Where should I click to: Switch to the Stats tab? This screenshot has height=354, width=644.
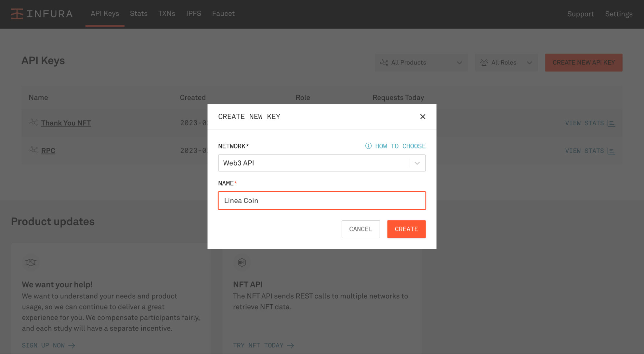139,14
